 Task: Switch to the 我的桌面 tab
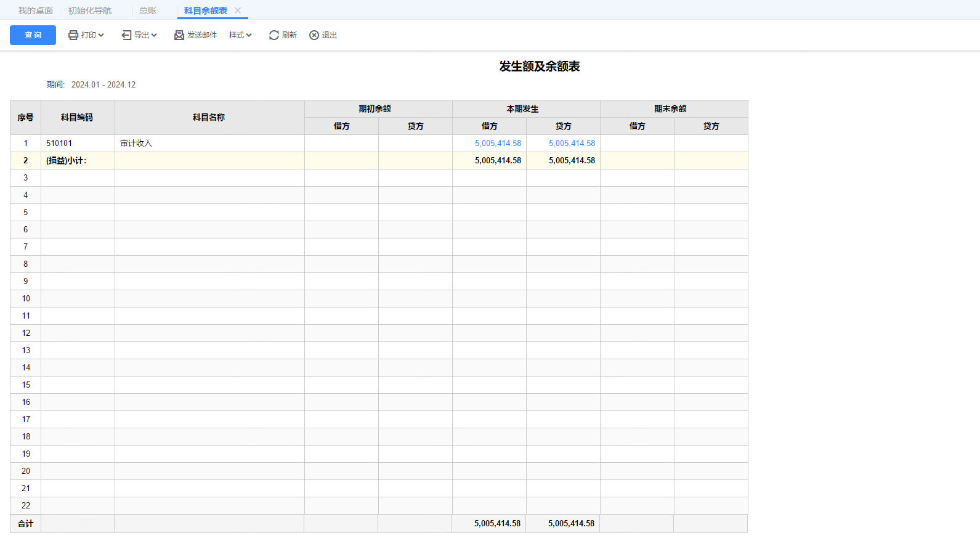click(x=36, y=10)
